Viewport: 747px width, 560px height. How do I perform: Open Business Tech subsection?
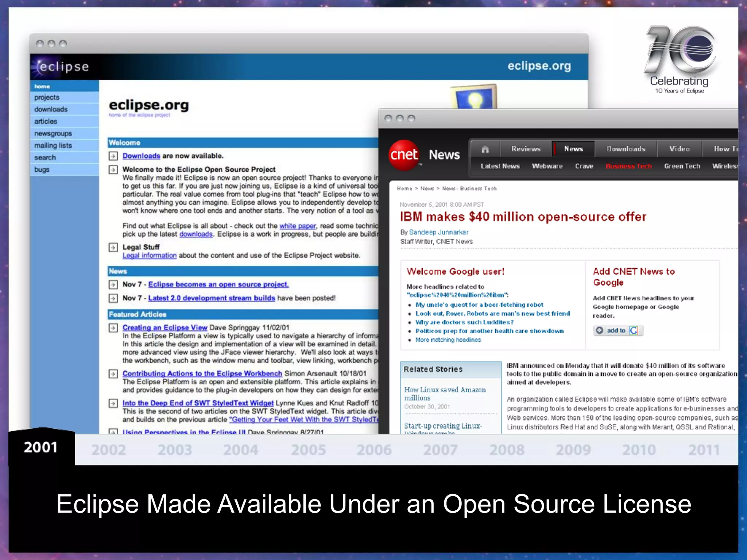coord(628,166)
